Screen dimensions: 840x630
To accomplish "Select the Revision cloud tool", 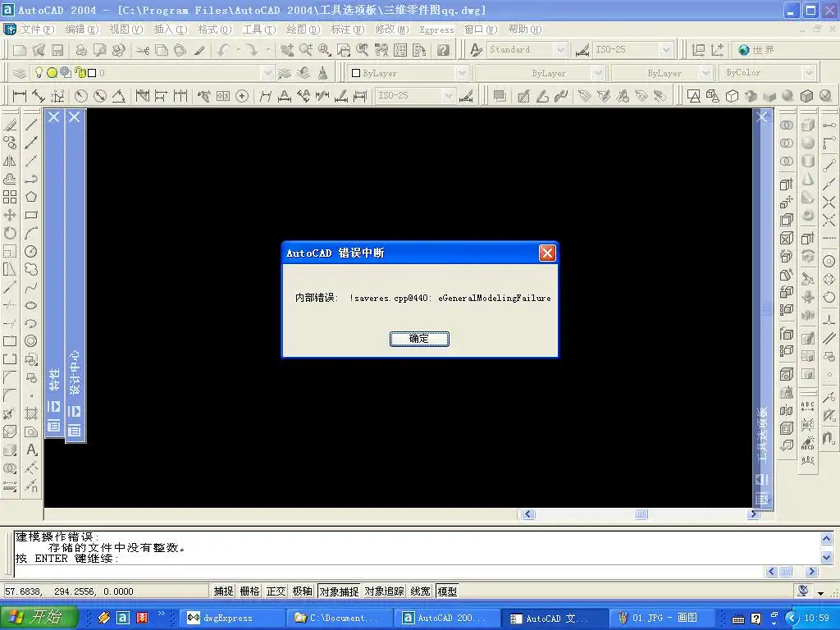I will coord(31,269).
